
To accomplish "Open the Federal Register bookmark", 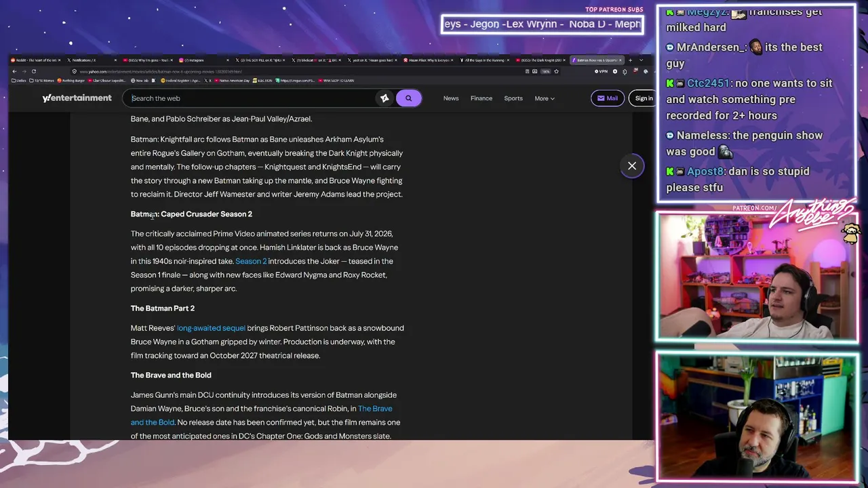I will 180,81.
